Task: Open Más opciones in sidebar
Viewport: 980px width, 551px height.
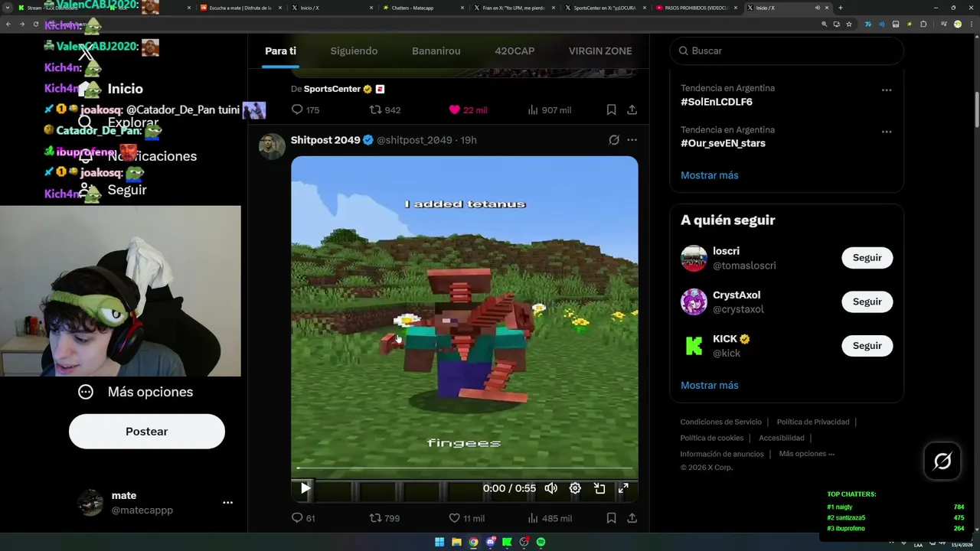Action: point(136,392)
